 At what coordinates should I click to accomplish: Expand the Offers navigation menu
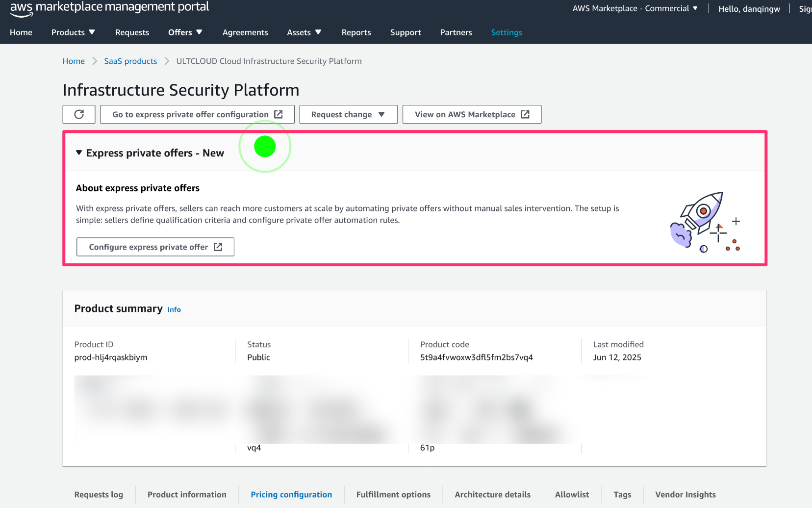point(185,32)
